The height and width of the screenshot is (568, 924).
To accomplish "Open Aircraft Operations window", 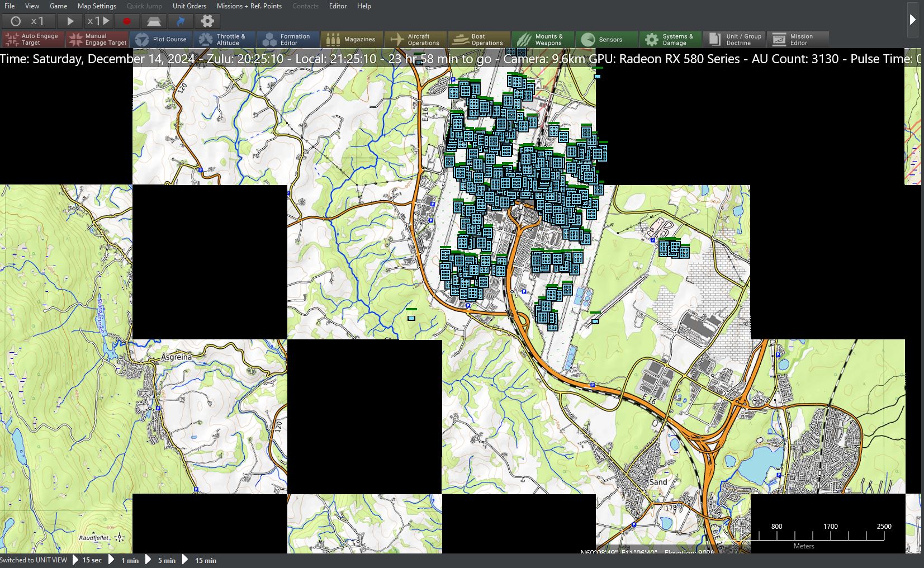I will tap(416, 39).
